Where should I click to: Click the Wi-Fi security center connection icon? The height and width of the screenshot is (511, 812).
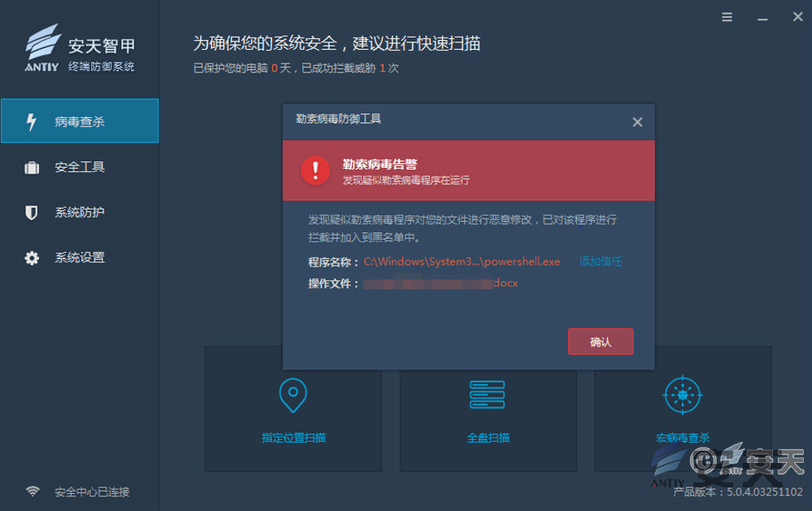(x=33, y=491)
